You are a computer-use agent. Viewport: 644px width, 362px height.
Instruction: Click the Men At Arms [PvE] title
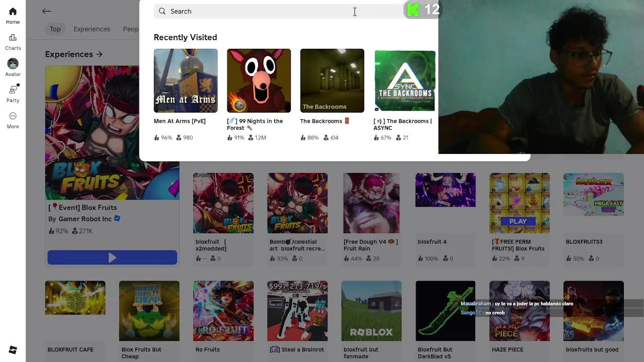pyautogui.click(x=180, y=121)
